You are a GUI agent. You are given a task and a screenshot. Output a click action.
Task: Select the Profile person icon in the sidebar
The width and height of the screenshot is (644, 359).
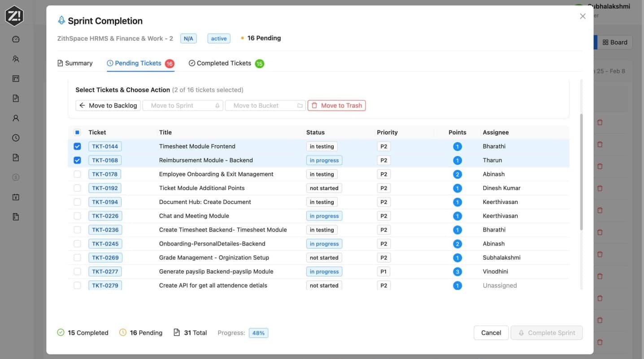click(x=16, y=118)
